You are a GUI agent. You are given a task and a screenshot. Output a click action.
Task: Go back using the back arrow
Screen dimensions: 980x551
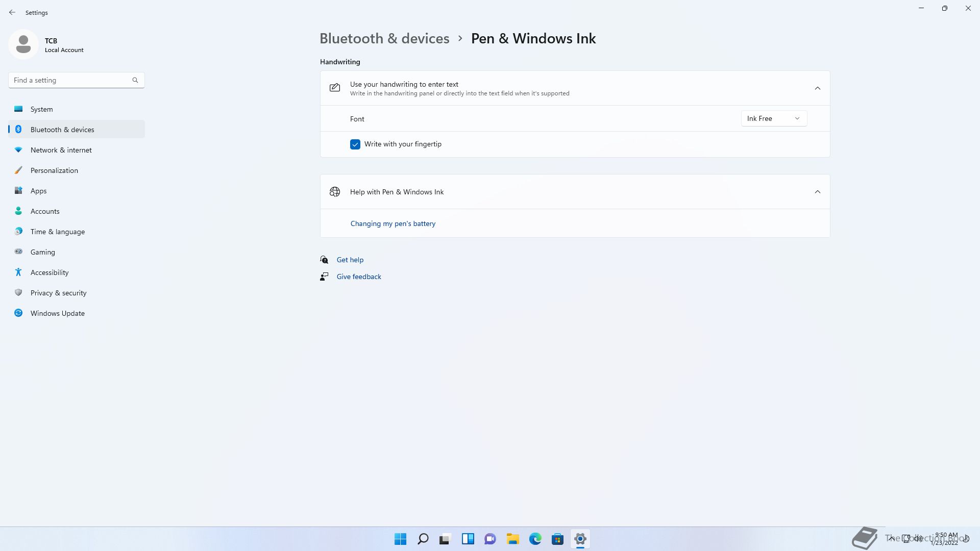point(12,12)
